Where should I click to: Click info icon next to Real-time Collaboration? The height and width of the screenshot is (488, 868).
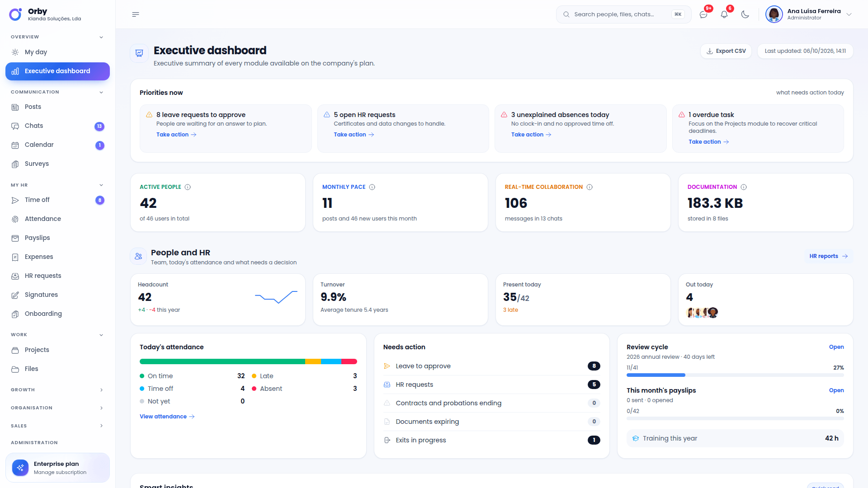(x=590, y=187)
